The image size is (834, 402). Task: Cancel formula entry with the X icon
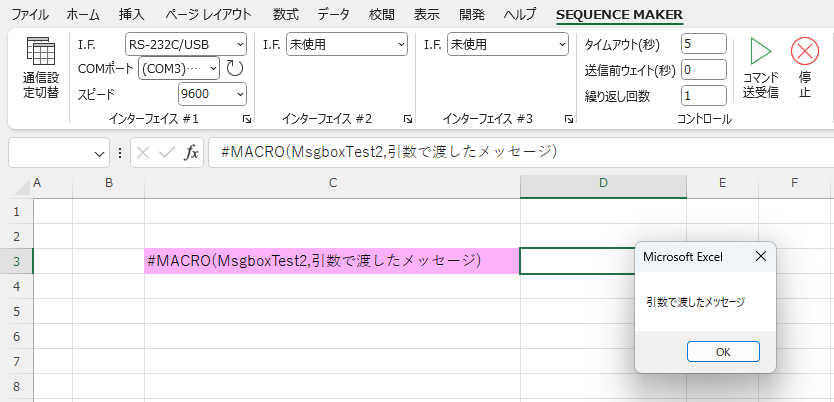coord(143,153)
